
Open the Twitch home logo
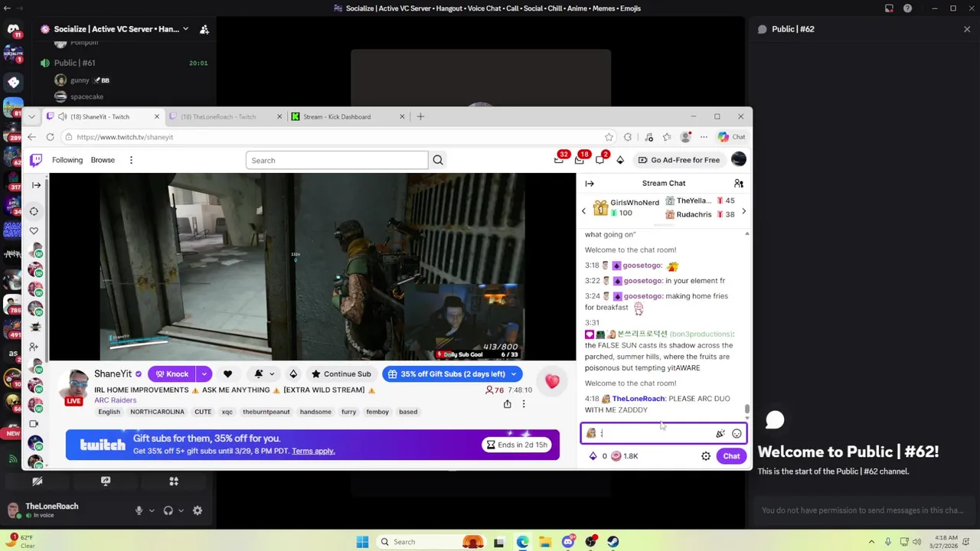tap(35, 160)
